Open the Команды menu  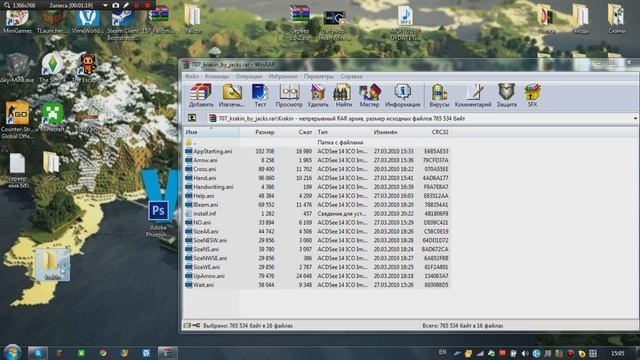point(217,76)
